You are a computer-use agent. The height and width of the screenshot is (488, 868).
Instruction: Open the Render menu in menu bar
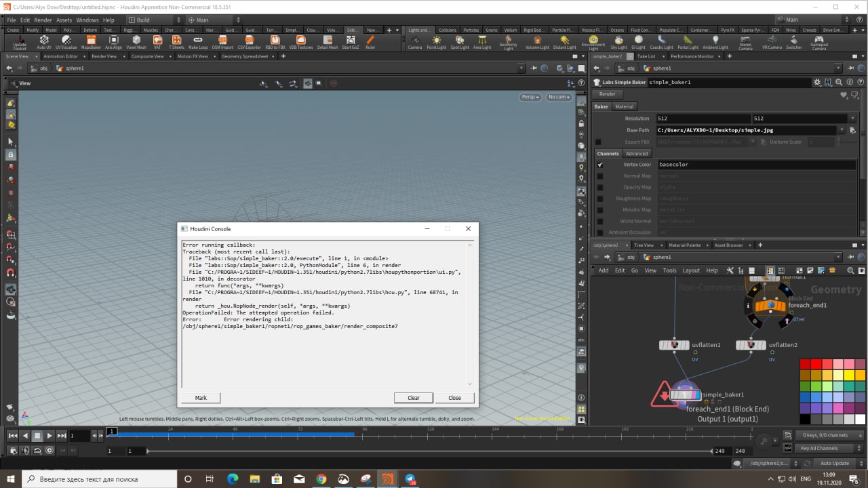tap(43, 20)
